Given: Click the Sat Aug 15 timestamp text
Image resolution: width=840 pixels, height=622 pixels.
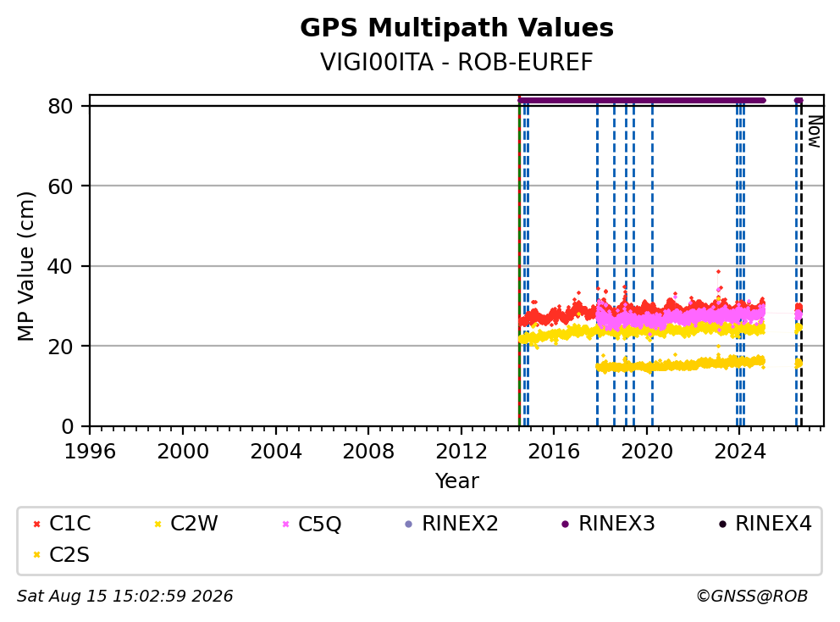Looking at the screenshot, I should (x=124, y=597).
